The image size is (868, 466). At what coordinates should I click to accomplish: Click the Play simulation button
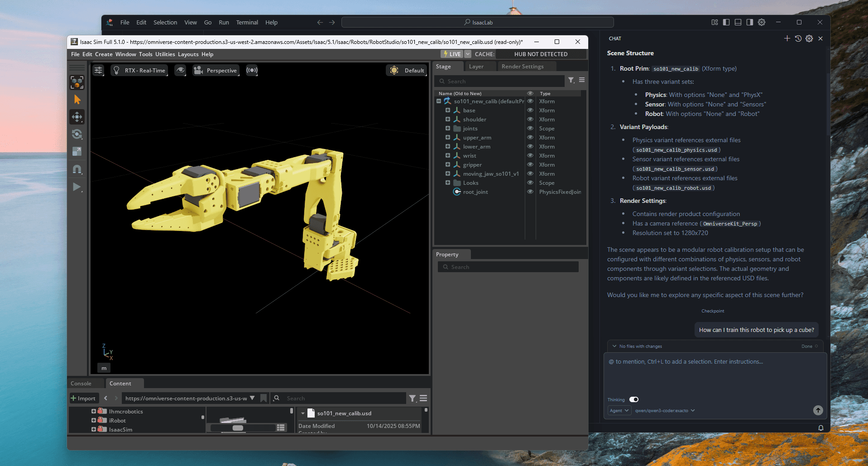pyautogui.click(x=77, y=187)
